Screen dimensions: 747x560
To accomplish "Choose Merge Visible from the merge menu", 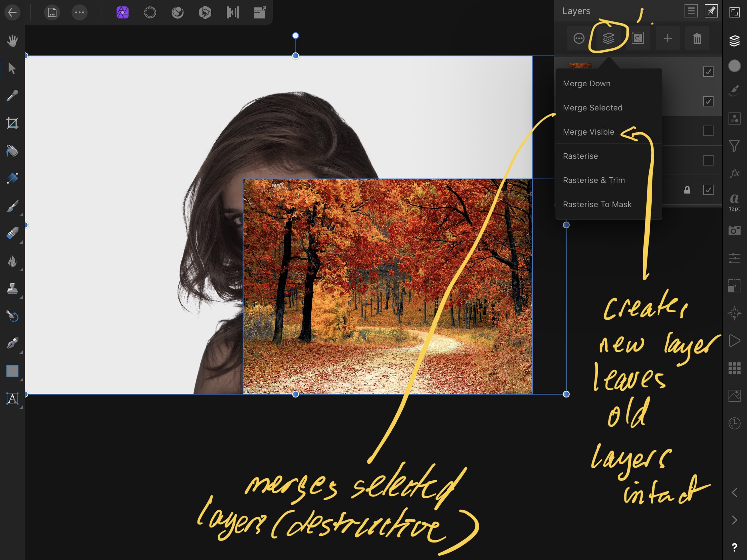I will point(589,132).
